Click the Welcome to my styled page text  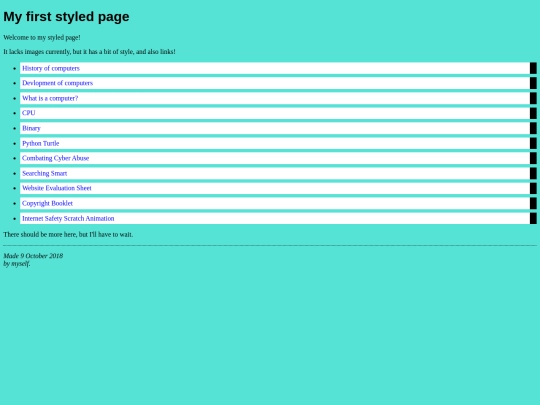point(42,37)
